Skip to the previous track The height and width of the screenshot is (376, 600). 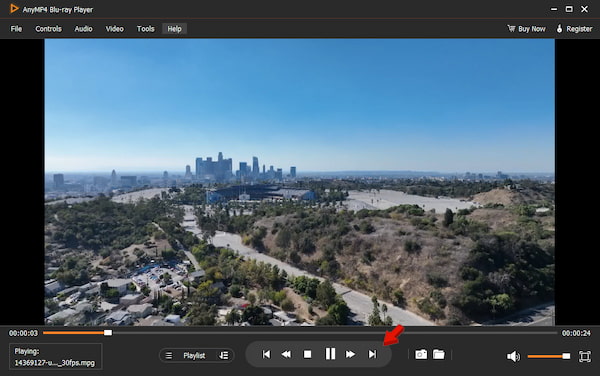coord(266,355)
